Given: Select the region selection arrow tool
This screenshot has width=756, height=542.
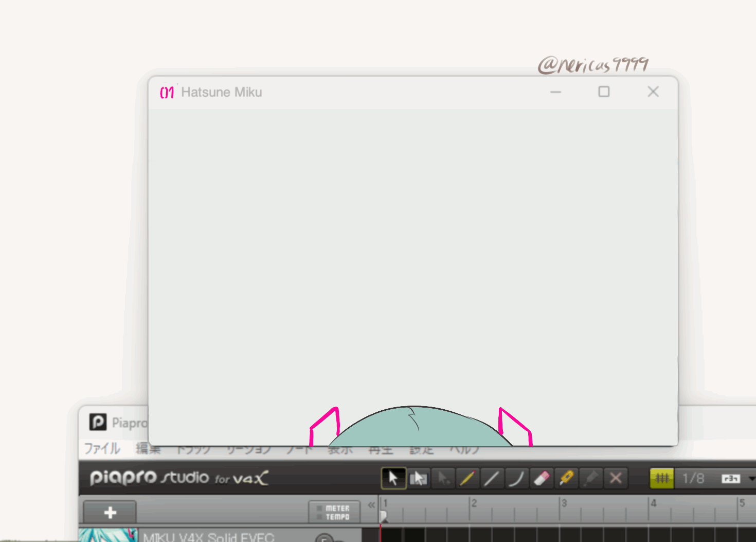Looking at the screenshot, I should coord(419,478).
